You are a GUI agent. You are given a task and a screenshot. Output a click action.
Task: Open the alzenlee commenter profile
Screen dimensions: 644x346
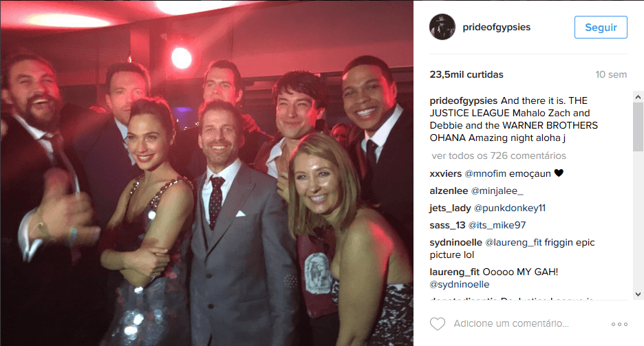click(449, 191)
